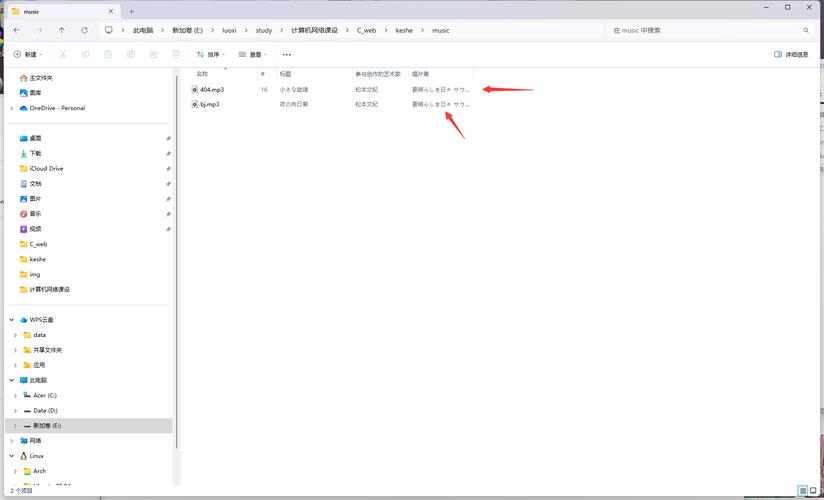Click the bj.mp3 file icon

(x=194, y=104)
